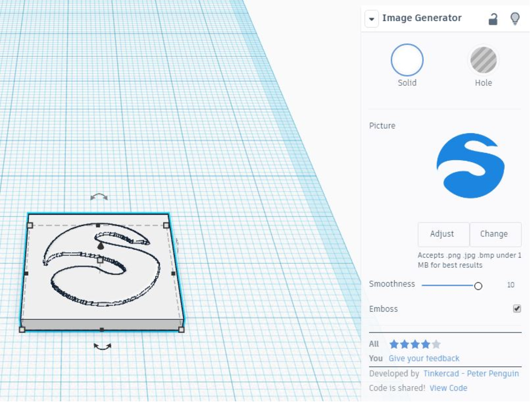The image size is (532, 402).
Task: Click the black cone lift handle on shape
Action: coord(100,246)
